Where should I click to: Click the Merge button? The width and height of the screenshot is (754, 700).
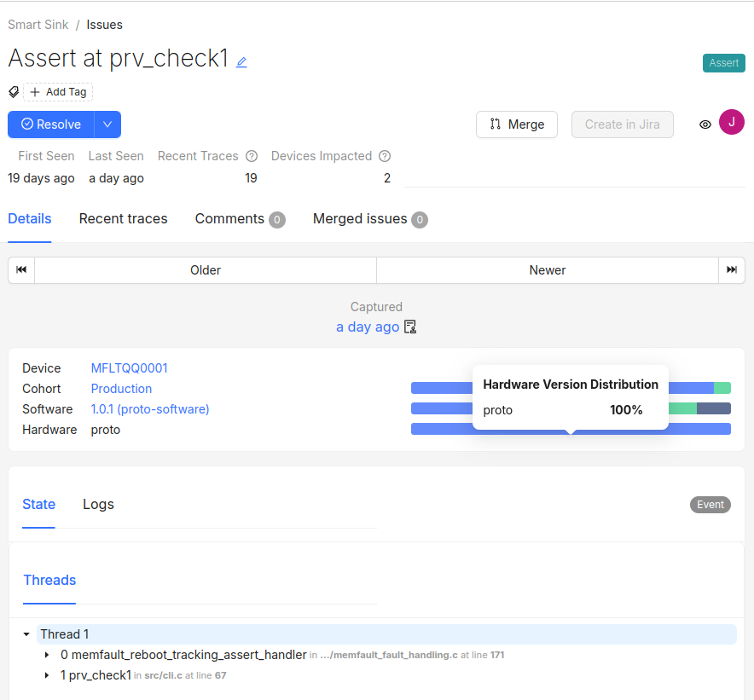tap(516, 124)
